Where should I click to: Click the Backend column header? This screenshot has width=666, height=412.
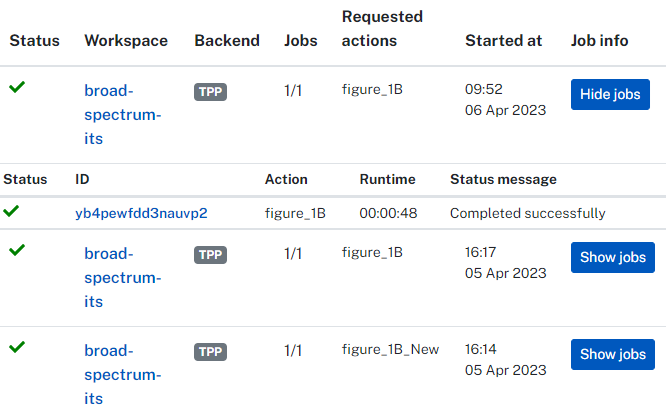[227, 41]
